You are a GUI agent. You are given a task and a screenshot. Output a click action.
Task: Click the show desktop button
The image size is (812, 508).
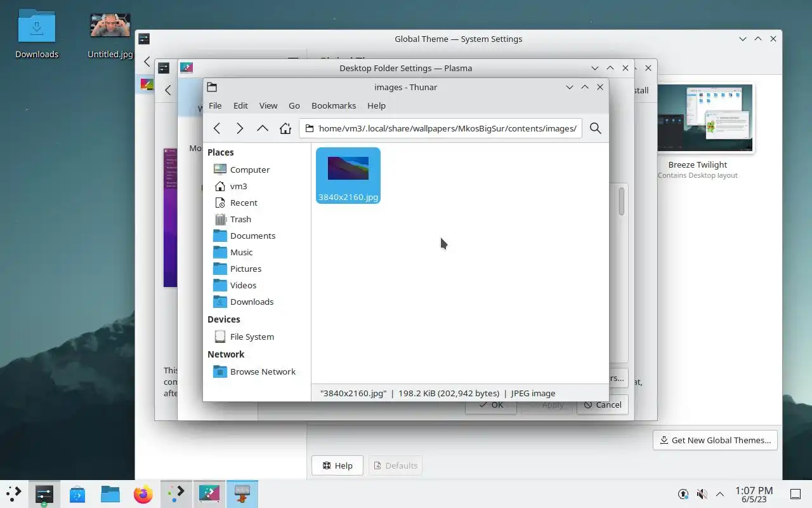tap(796, 493)
